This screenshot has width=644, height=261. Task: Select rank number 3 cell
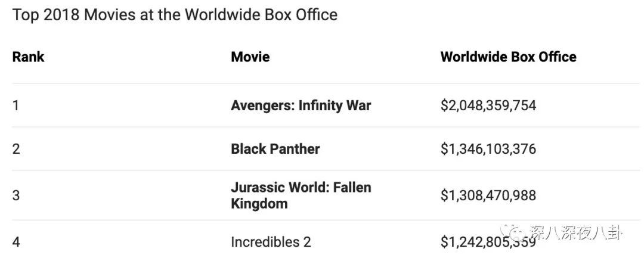tap(16, 195)
